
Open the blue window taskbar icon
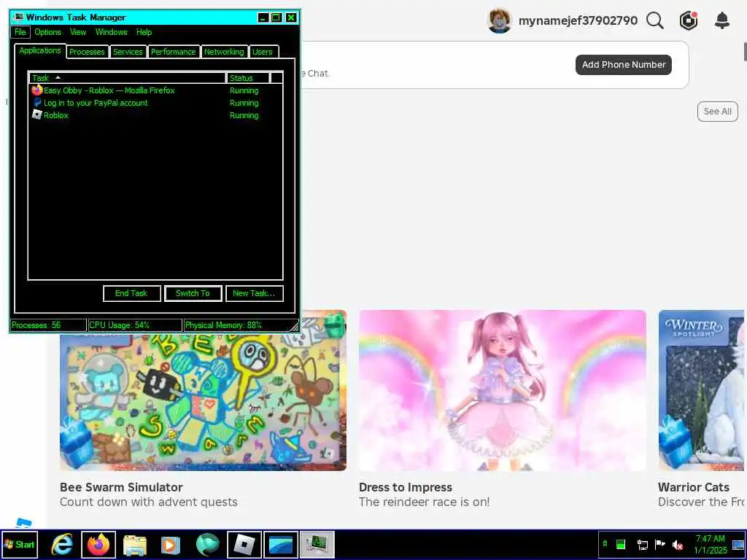click(281, 544)
